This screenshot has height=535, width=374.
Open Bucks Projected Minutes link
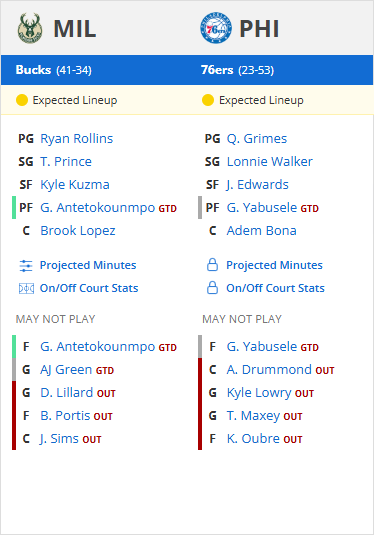click(88, 265)
